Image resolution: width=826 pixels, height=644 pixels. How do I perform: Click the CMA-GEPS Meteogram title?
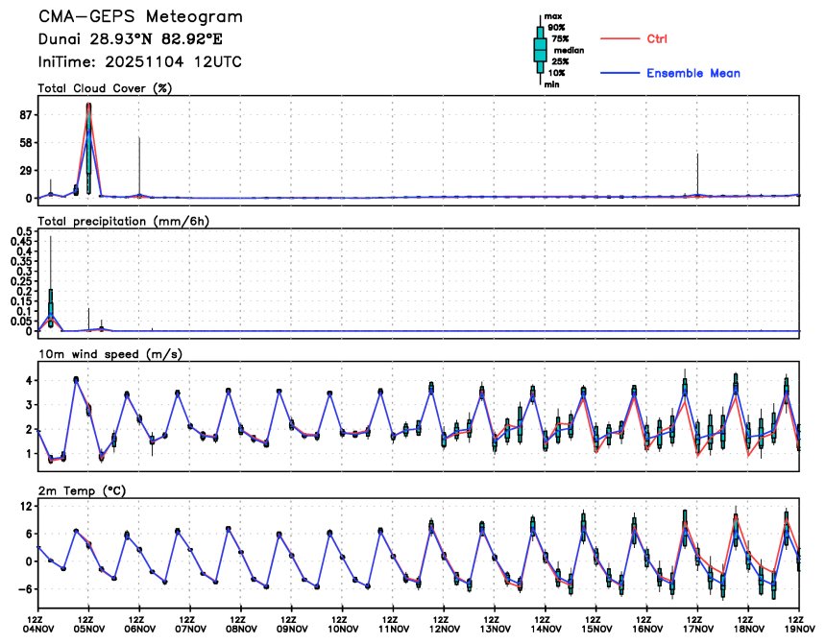[140, 17]
